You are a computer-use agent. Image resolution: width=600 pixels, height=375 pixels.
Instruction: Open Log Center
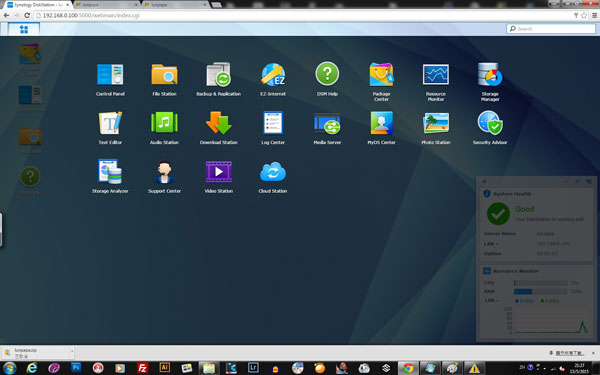click(x=273, y=128)
